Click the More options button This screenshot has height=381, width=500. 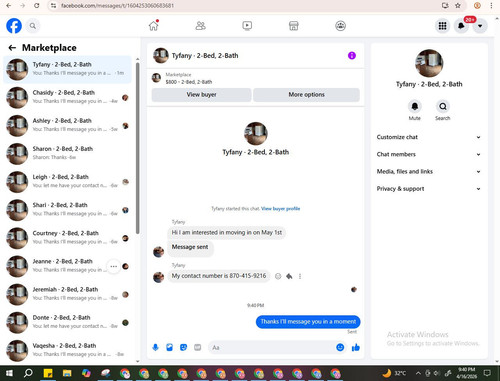click(x=306, y=95)
